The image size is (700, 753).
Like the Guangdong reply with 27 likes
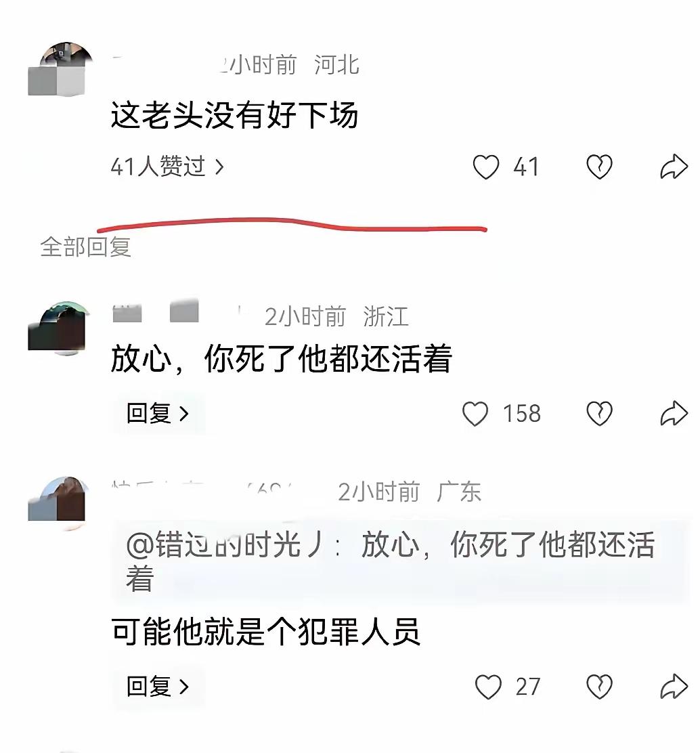pyautogui.click(x=488, y=687)
